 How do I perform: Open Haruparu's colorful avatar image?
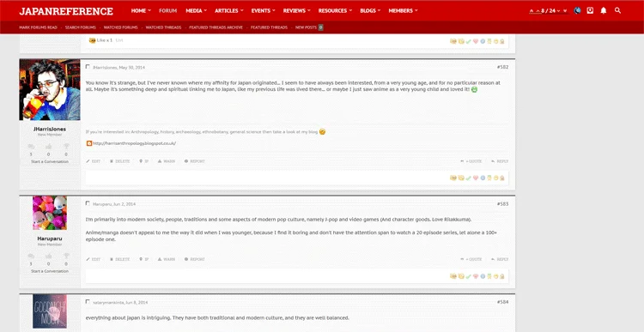click(x=50, y=213)
